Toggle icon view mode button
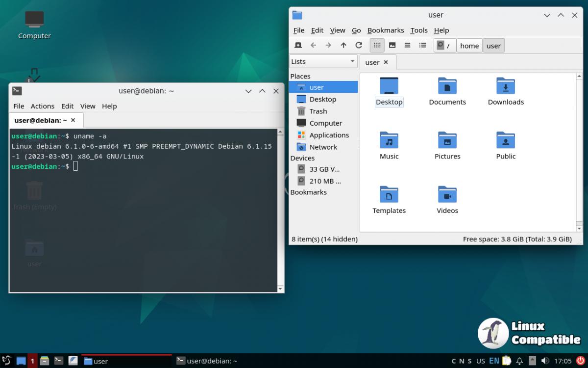 point(377,45)
